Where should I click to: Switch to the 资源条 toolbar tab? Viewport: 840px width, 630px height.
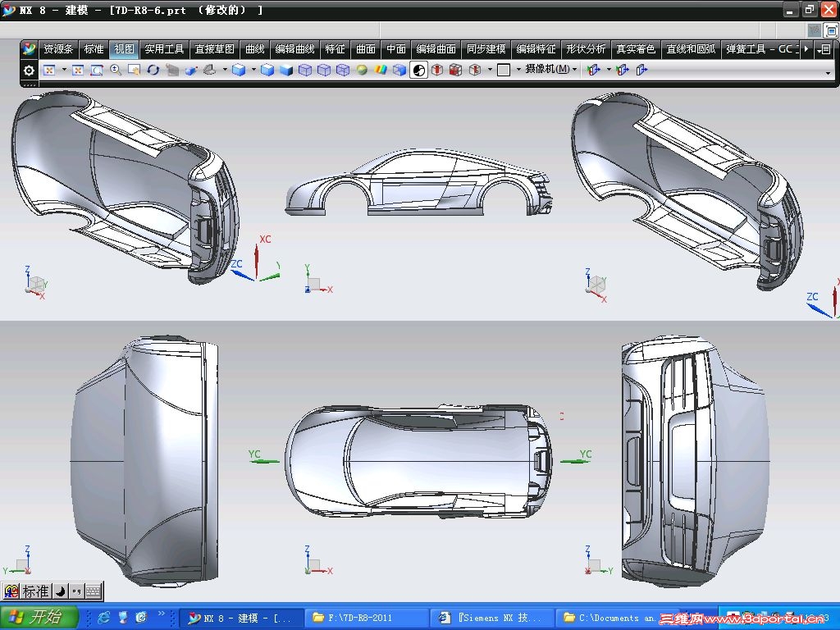(x=58, y=49)
